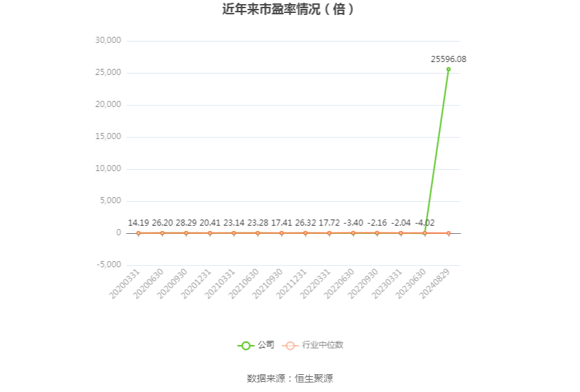The width and height of the screenshot is (580, 392).
Task: Click the 30,000 y-axis label
Action: click(108, 40)
